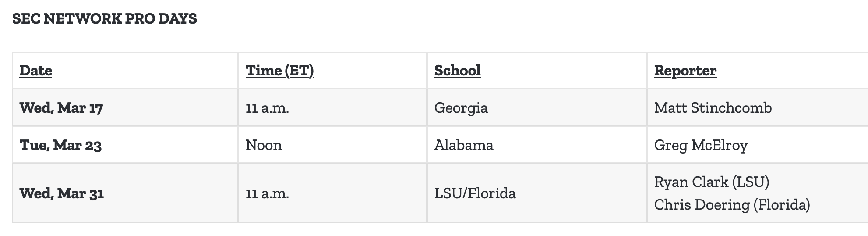
Task: Click Florida in the School column
Action: pos(492,193)
